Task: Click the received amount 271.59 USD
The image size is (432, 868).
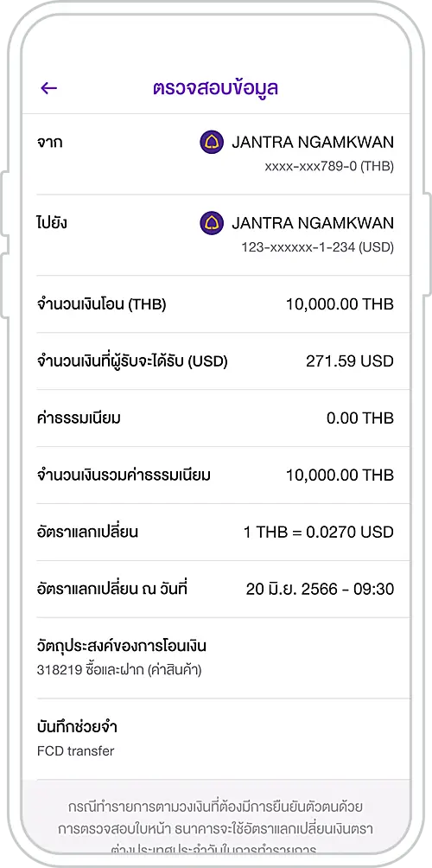Action: 350,361
